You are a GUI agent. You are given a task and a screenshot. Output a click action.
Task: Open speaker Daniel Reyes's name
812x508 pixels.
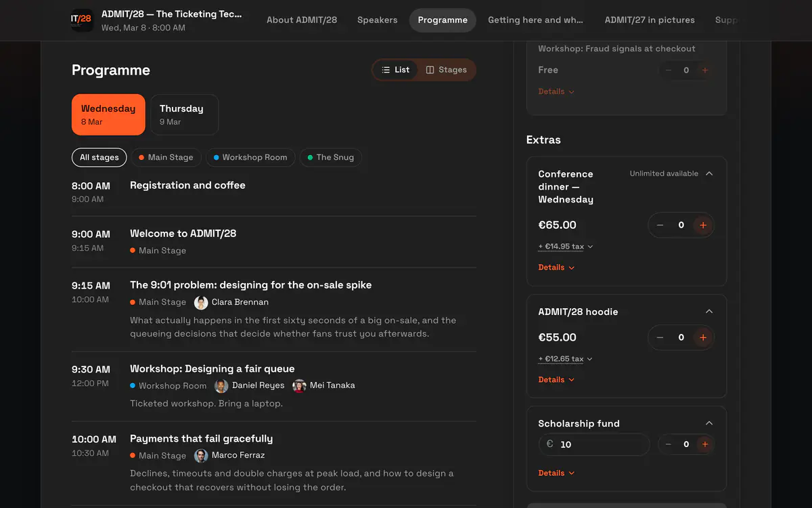coord(258,385)
